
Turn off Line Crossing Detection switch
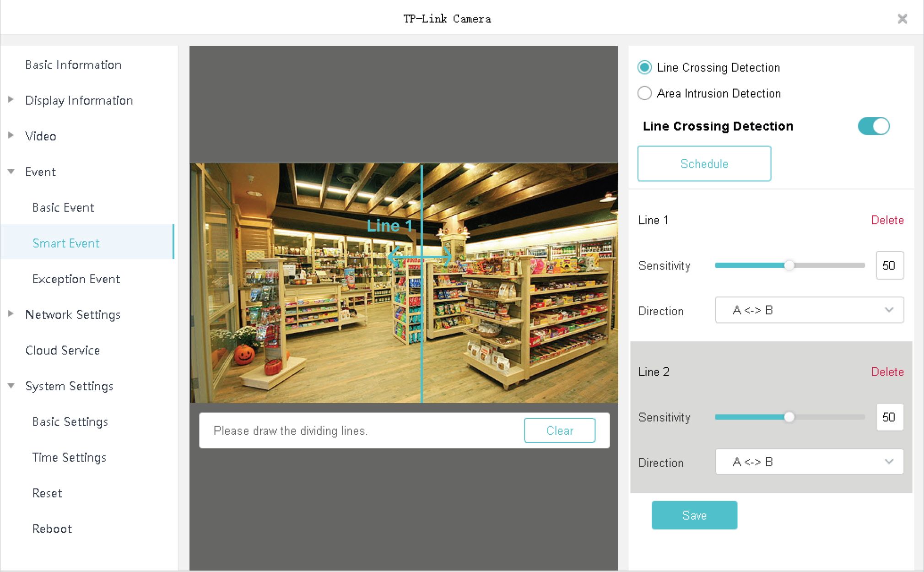coord(873,126)
